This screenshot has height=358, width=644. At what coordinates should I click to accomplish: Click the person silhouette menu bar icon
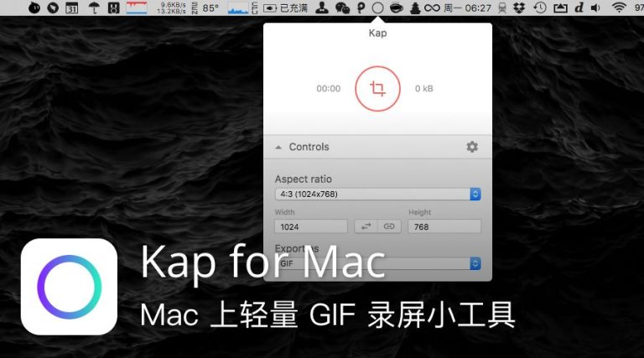[322, 8]
